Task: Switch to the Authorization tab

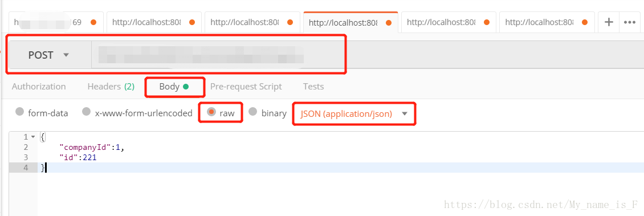Action: coord(39,87)
